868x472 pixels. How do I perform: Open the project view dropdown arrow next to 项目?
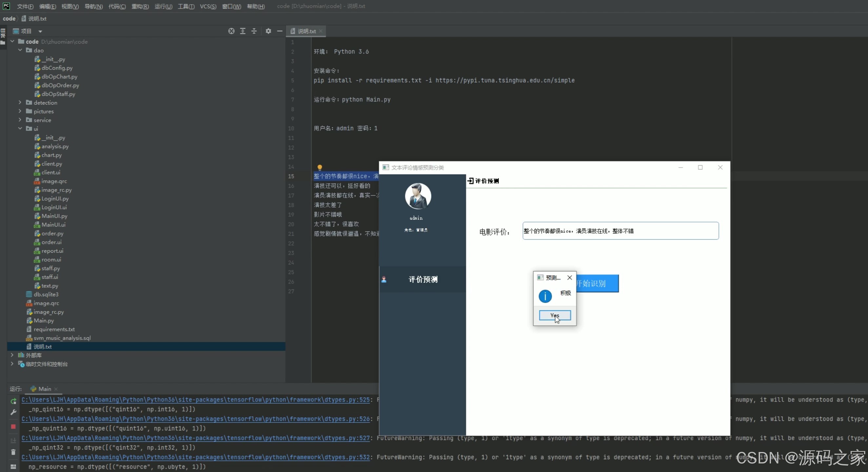coord(40,31)
